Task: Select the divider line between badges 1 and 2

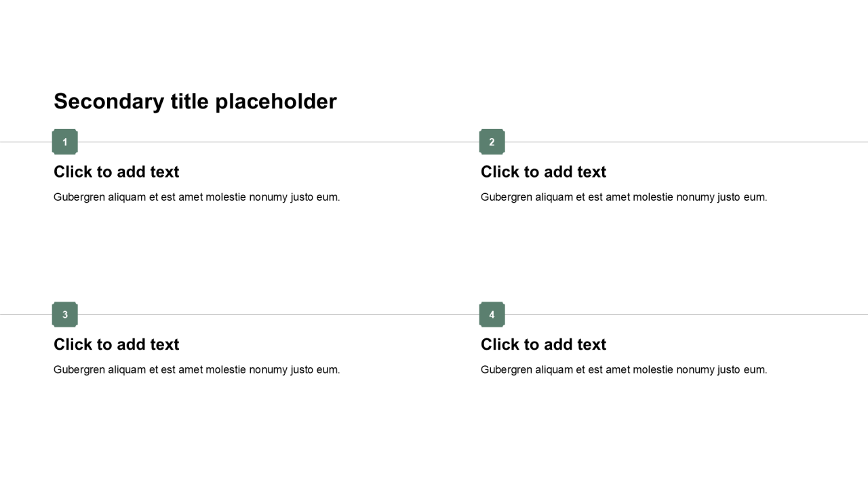Action: click(x=278, y=142)
